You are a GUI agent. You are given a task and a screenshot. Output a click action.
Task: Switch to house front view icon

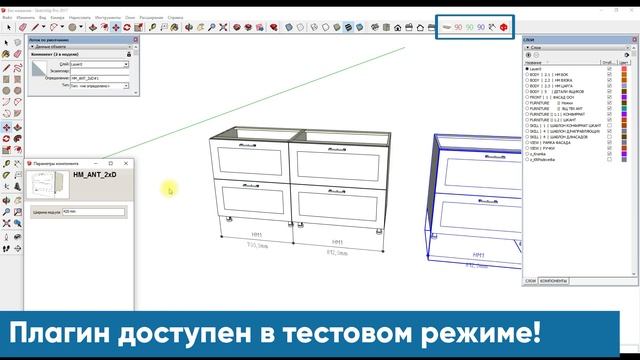[x=398, y=27]
